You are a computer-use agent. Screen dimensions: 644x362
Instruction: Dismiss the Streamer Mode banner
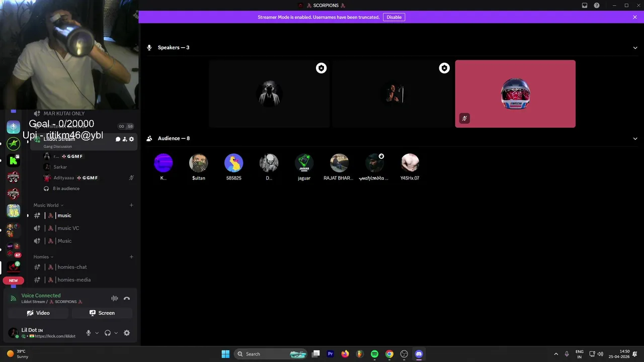coord(635,17)
